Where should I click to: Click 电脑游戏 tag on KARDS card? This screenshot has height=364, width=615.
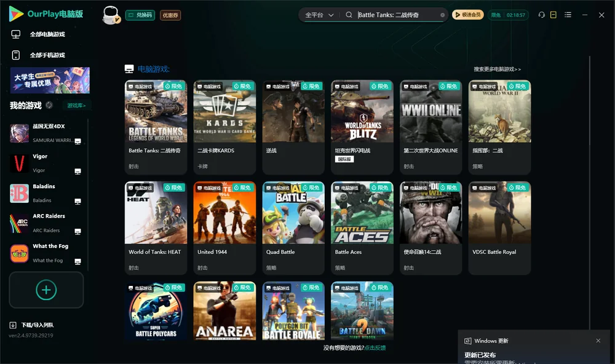(208, 87)
